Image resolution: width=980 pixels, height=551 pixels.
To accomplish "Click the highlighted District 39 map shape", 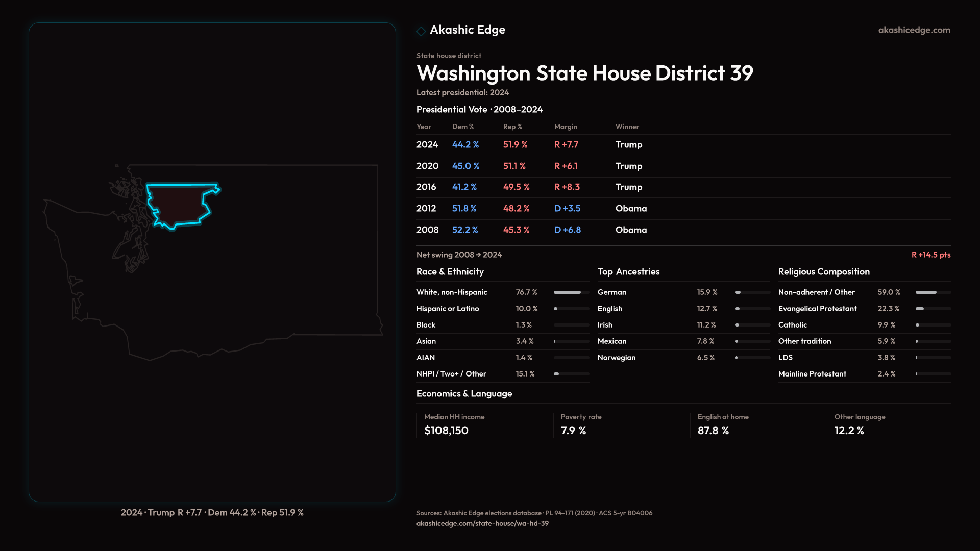I will 179,204.
